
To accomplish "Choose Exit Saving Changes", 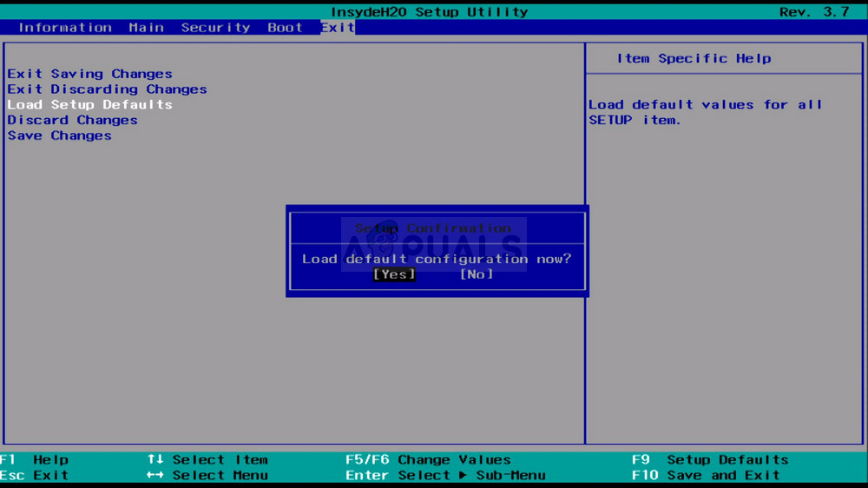I will [89, 74].
